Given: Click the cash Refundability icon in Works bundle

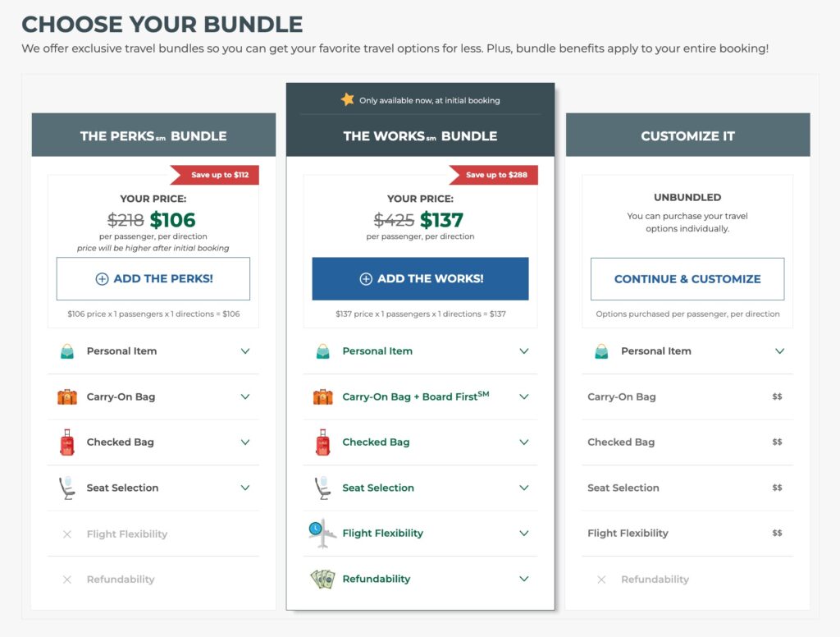Looking at the screenshot, I should click(x=322, y=579).
